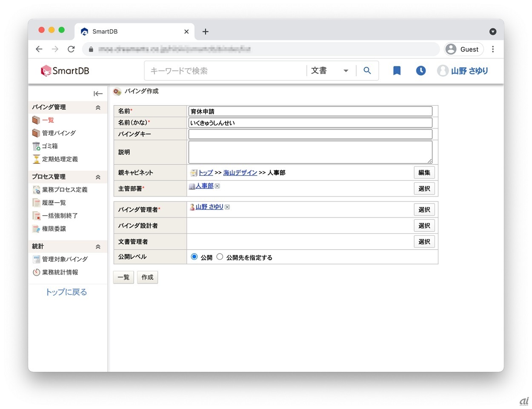
Task: Click the 作成 button
Action: point(147,277)
